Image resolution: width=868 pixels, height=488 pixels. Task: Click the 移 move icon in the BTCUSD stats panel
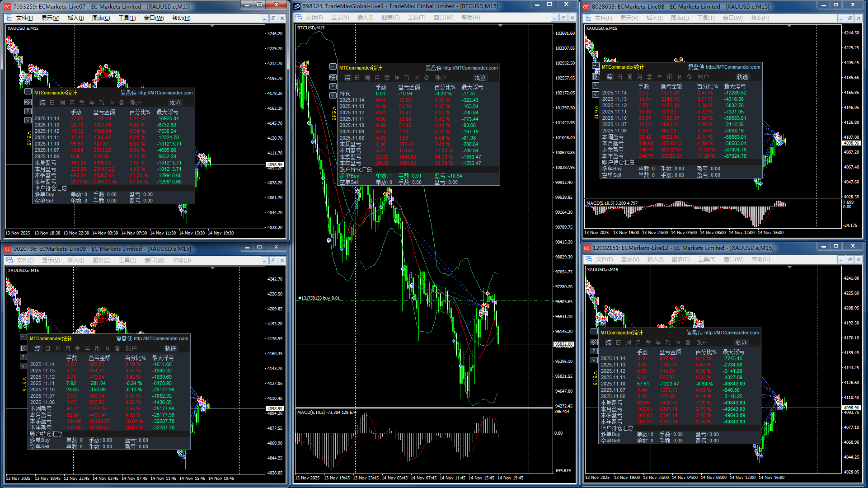click(333, 77)
